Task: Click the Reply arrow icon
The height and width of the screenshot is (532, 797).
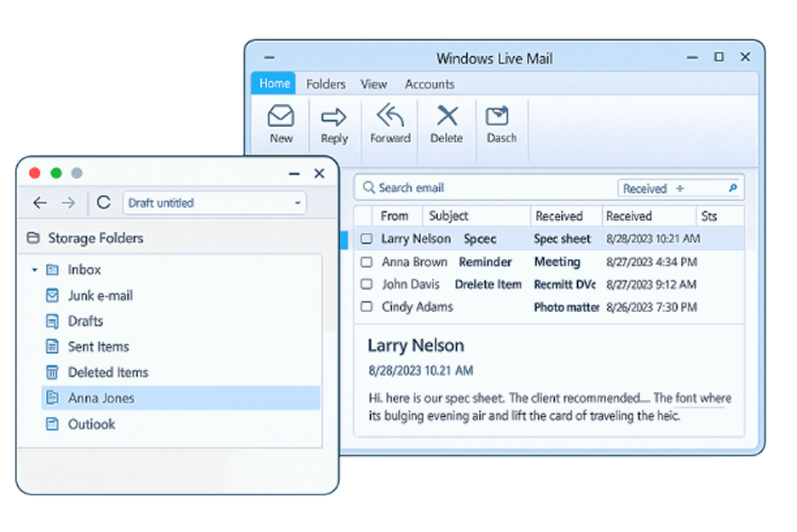Action: (333, 117)
